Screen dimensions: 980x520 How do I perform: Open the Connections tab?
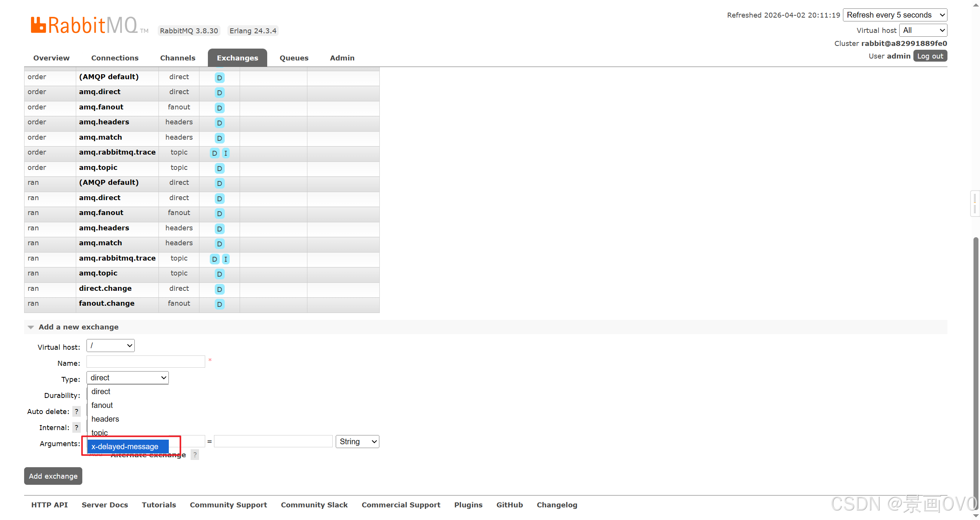coord(114,58)
